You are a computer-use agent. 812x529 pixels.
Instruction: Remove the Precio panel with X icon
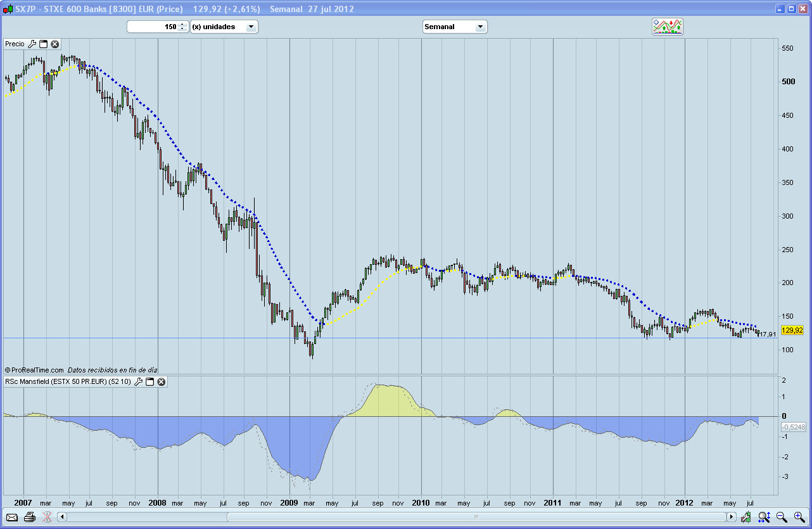pos(55,44)
